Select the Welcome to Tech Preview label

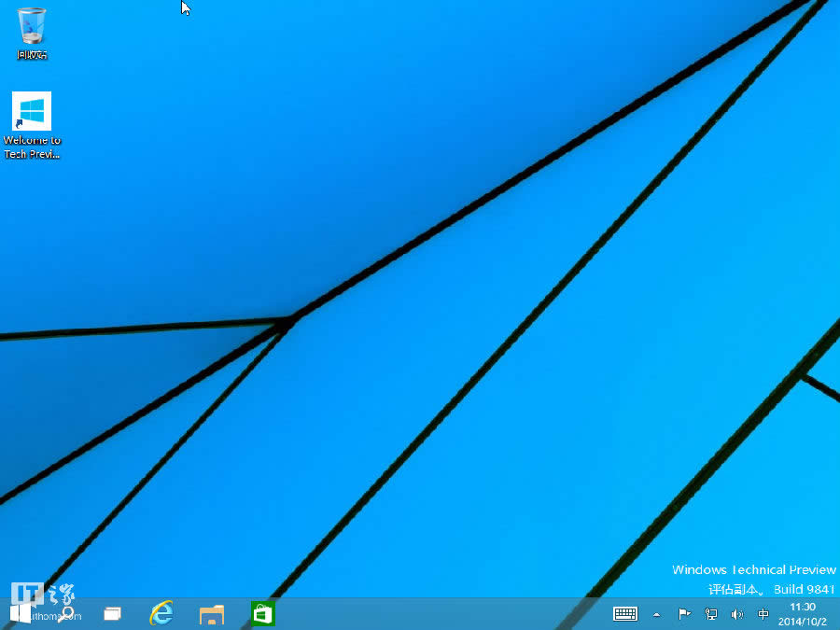[32, 147]
